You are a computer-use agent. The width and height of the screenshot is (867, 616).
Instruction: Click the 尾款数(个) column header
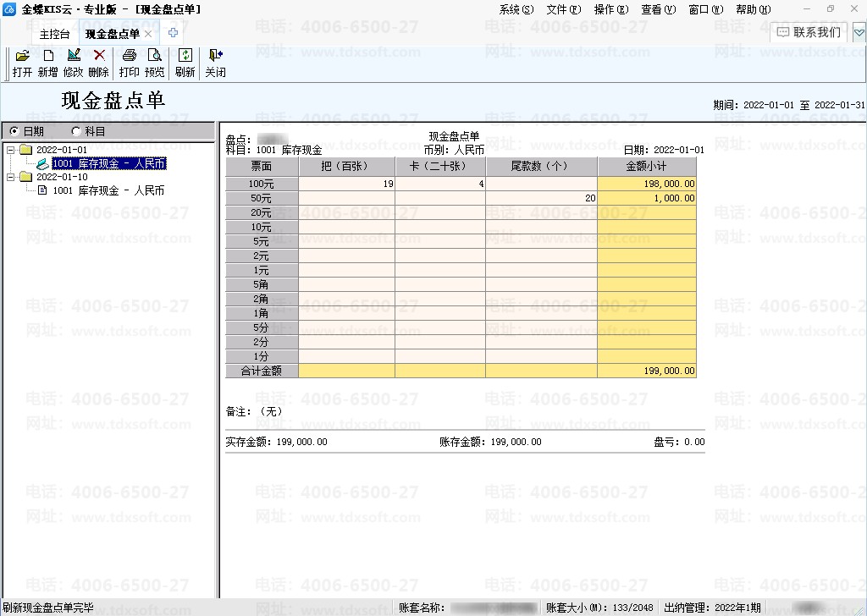coord(541,167)
